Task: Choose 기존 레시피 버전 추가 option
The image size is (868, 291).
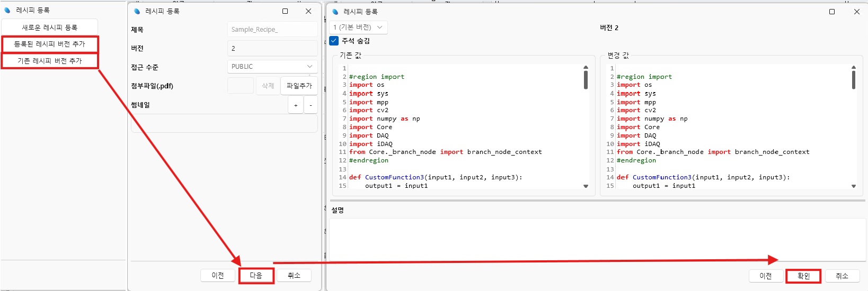Action: pyautogui.click(x=49, y=61)
